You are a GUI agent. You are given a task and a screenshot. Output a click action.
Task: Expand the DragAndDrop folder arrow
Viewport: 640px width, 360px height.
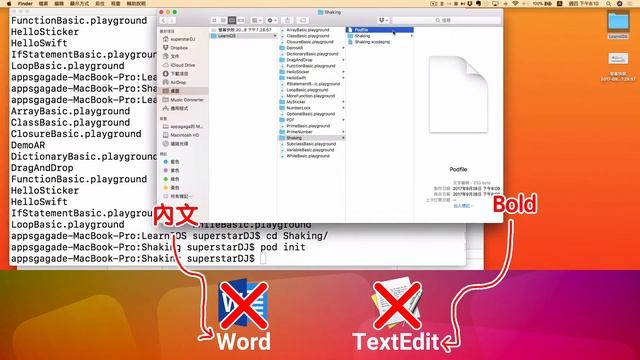pyautogui.click(x=343, y=60)
